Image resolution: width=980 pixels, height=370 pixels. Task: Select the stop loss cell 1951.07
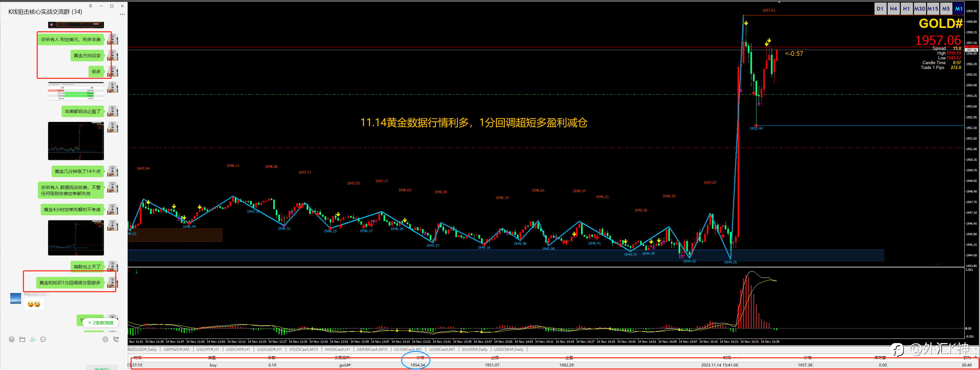point(492,365)
